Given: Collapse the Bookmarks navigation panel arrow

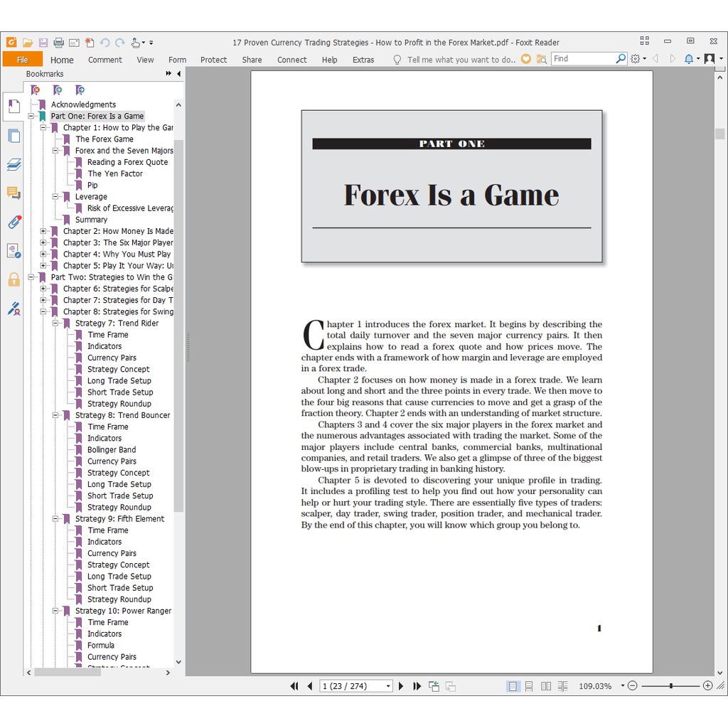Looking at the screenshot, I should (x=178, y=73).
